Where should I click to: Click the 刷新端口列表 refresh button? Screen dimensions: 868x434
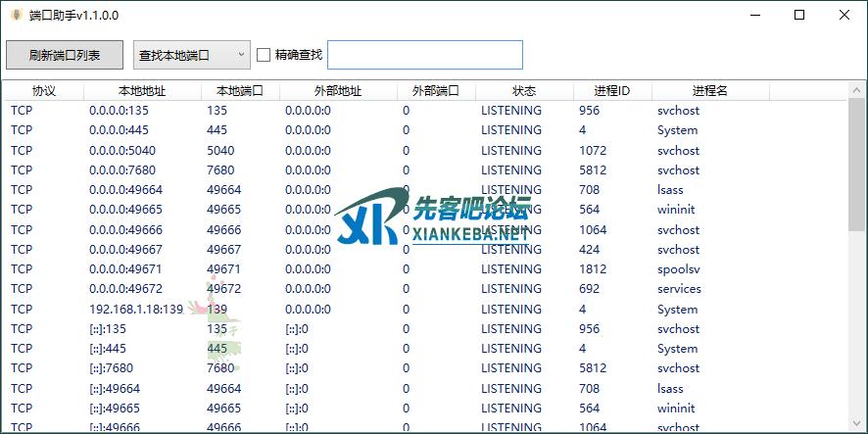coord(65,55)
